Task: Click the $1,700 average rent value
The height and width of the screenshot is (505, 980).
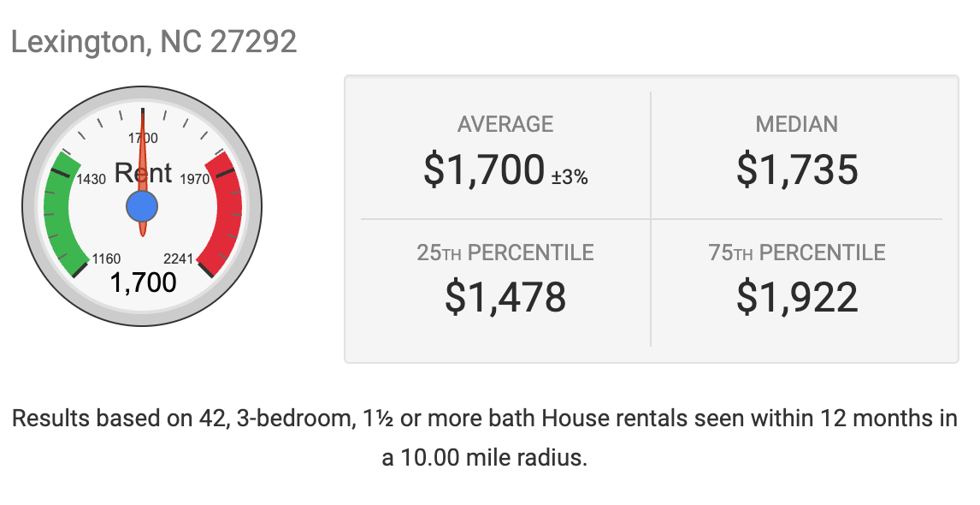Action: (x=484, y=169)
